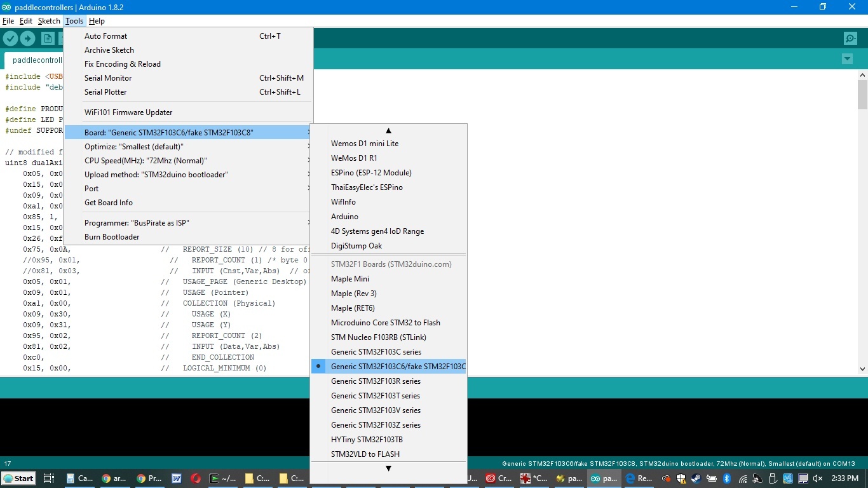This screenshot has width=868, height=488.
Task: Open the Edit menu
Action: click(x=26, y=21)
